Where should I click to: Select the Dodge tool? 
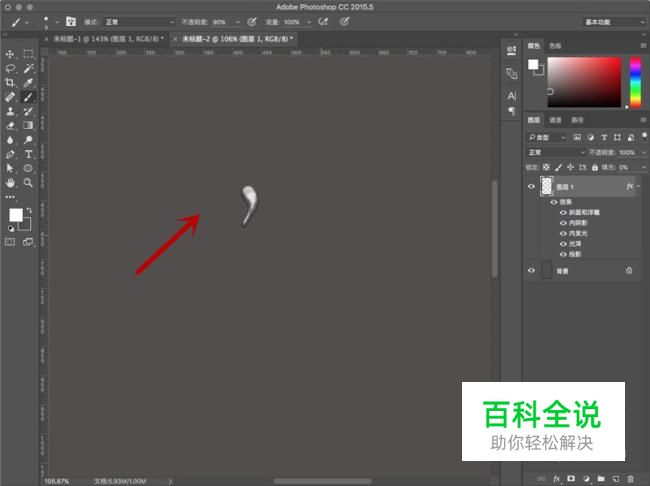click(28, 140)
